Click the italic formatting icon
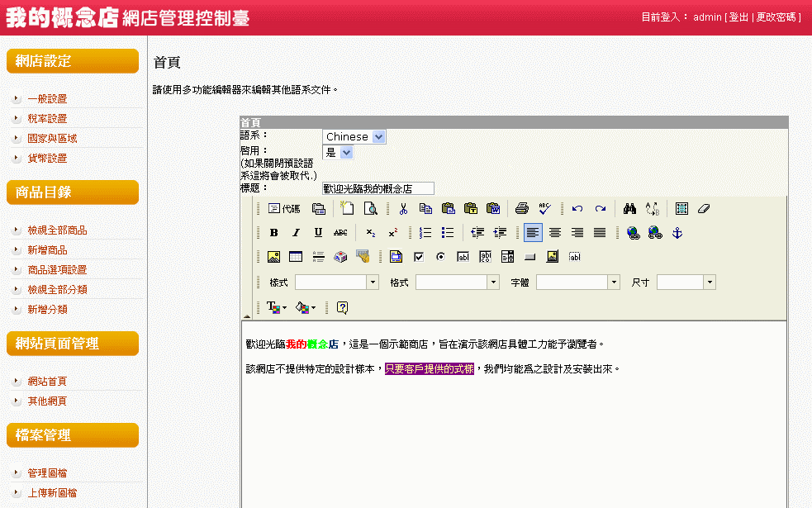 (x=296, y=233)
